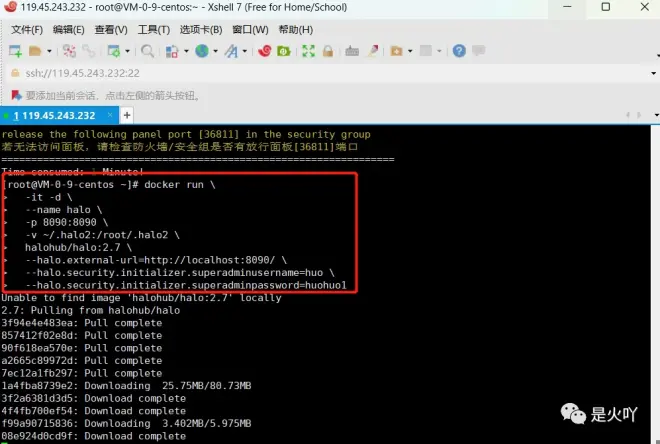
Task: Open the 文件(F) menu
Action: coord(27,30)
